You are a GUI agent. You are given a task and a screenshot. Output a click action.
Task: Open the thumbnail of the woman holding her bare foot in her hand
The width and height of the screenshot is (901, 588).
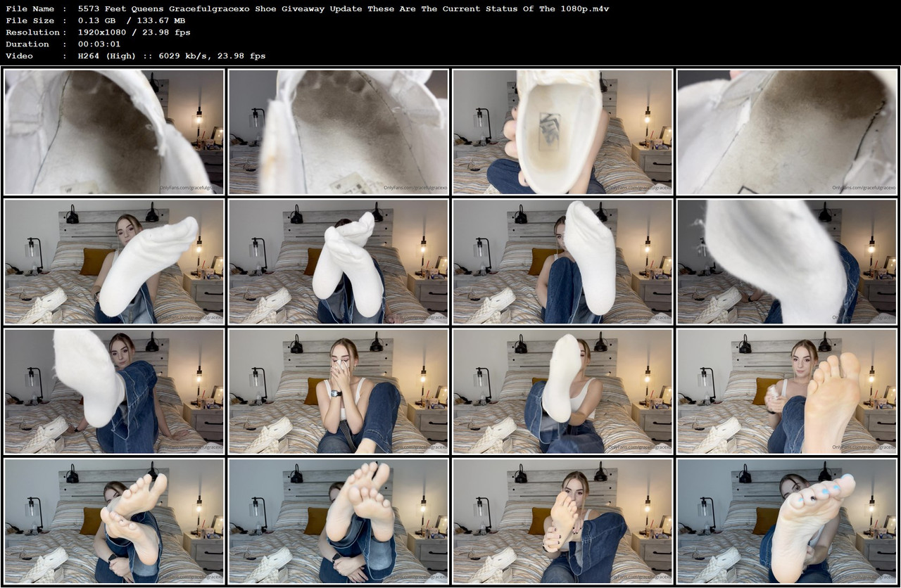tap(562, 520)
